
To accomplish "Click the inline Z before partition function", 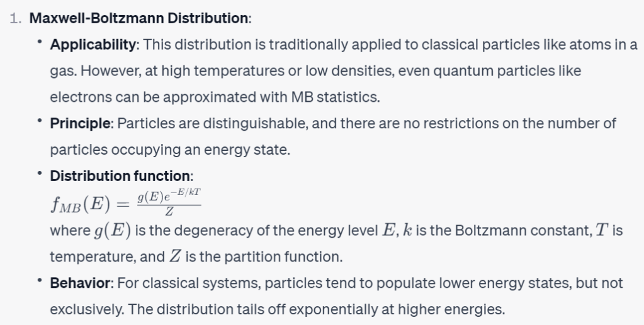I will (x=176, y=256).
